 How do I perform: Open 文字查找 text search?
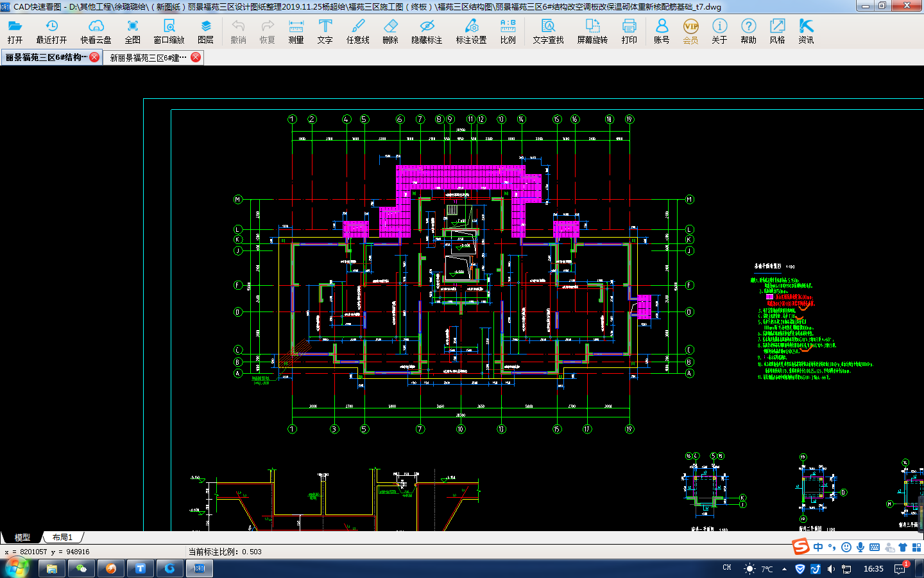pyautogui.click(x=548, y=31)
